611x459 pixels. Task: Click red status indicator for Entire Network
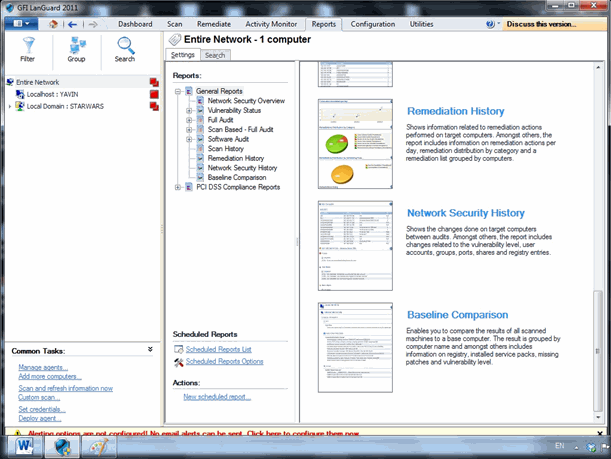pos(154,82)
